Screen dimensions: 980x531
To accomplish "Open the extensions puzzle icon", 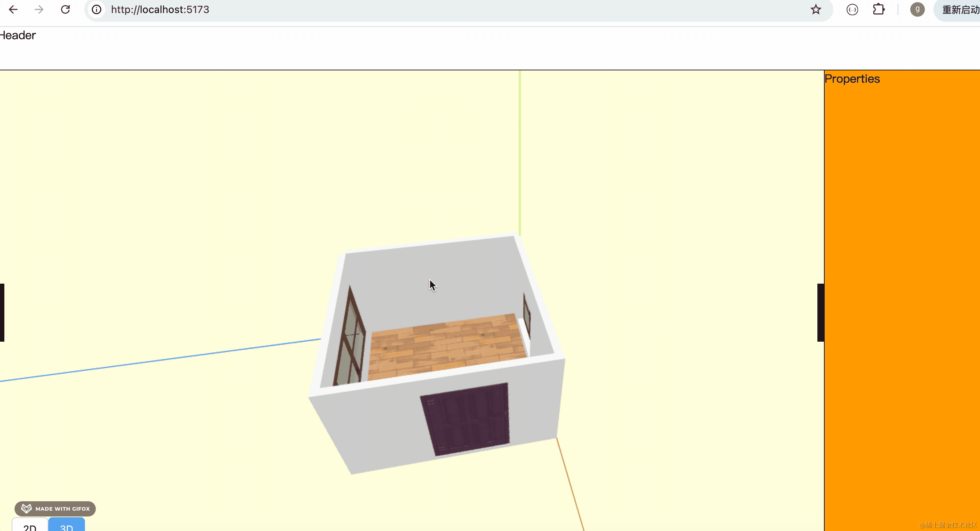I will click(878, 9).
